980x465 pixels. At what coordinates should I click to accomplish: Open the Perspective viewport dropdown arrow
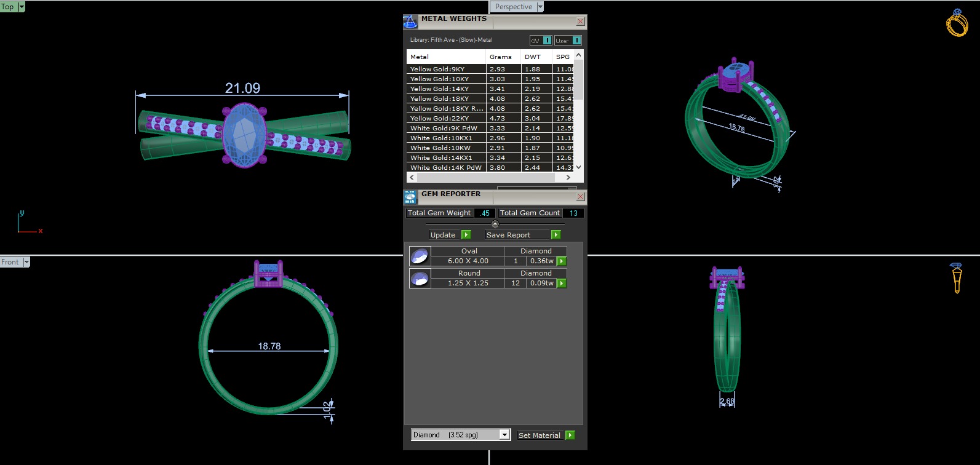click(540, 7)
